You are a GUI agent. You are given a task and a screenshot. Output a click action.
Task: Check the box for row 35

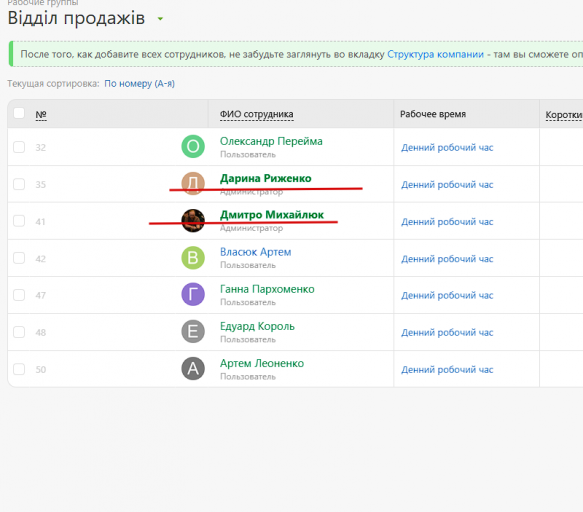[19, 184]
